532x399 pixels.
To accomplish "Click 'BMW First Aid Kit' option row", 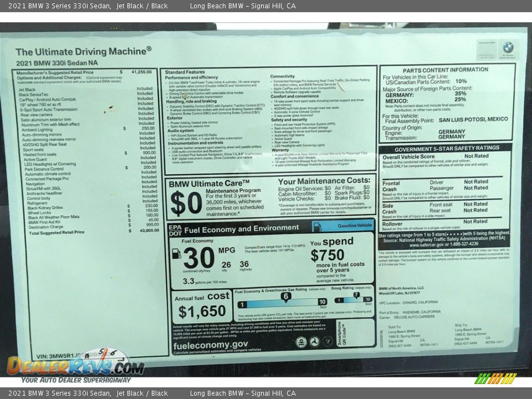I will [93, 222].
